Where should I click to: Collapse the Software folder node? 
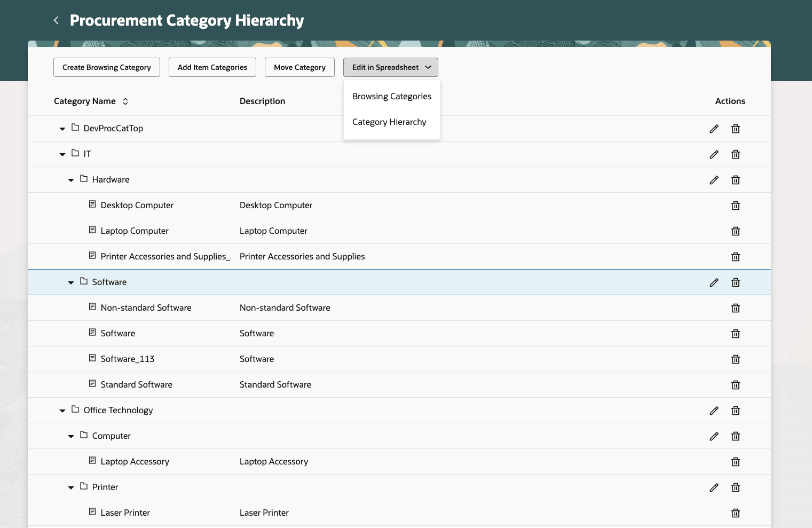[71, 282]
